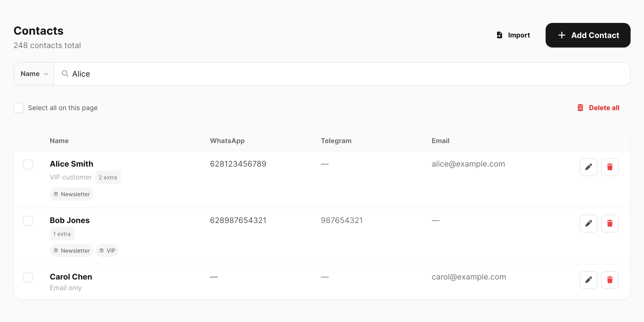644x322 pixels.
Task: Toggle Select all on this page checkbox
Action: tap(18, 108)
